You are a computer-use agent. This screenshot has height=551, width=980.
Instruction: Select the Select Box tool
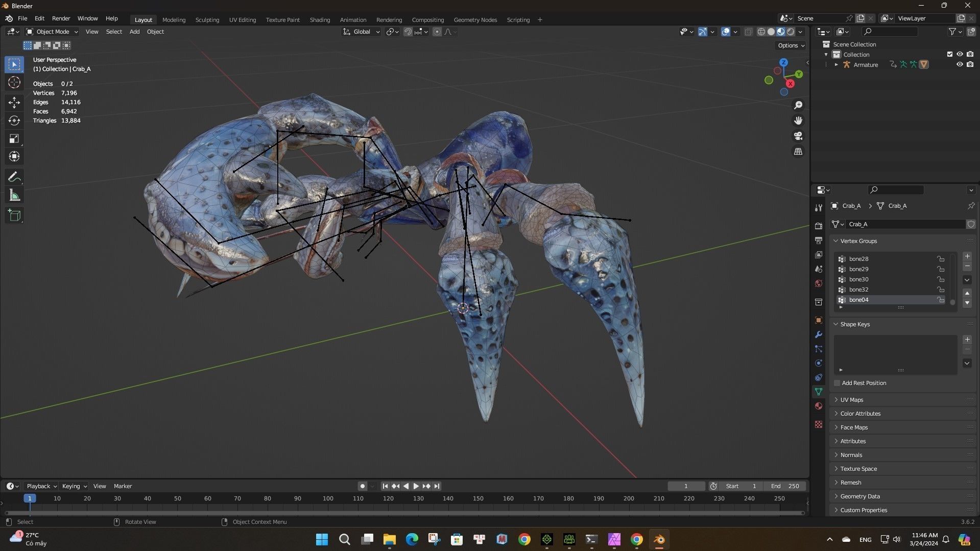[14, 64]
